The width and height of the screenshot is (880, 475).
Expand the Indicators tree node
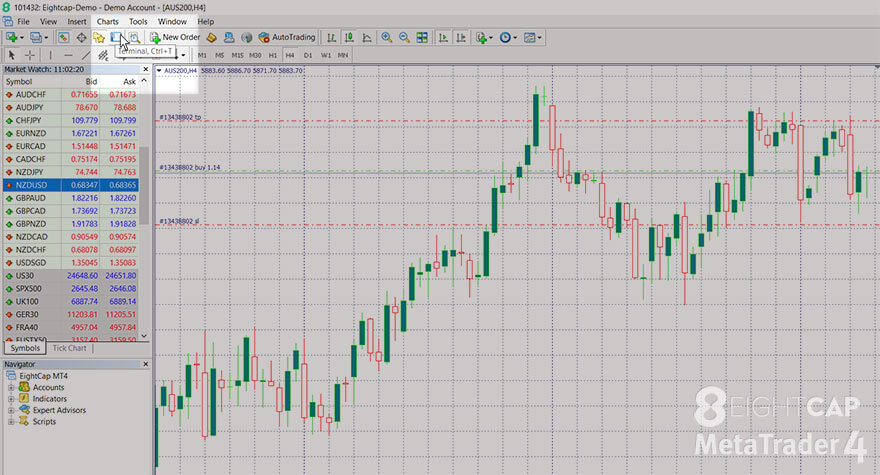point(11,399)
